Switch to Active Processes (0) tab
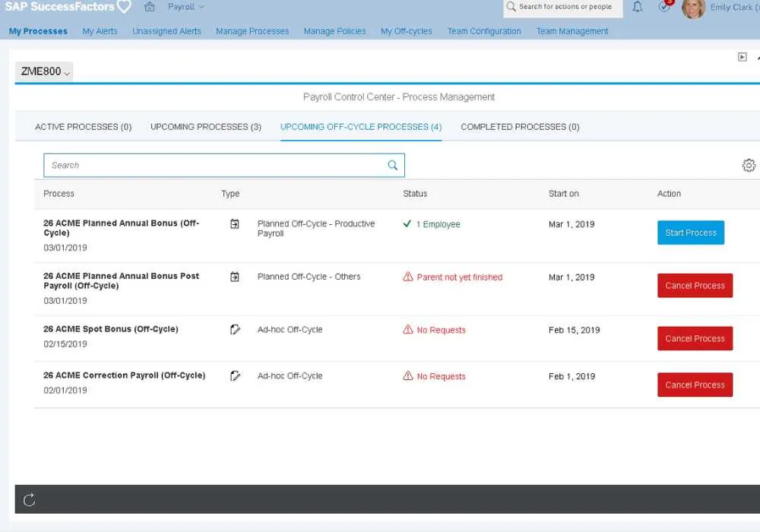The width and height of the screenshot is (760, 532). click(x=84, y=127)
